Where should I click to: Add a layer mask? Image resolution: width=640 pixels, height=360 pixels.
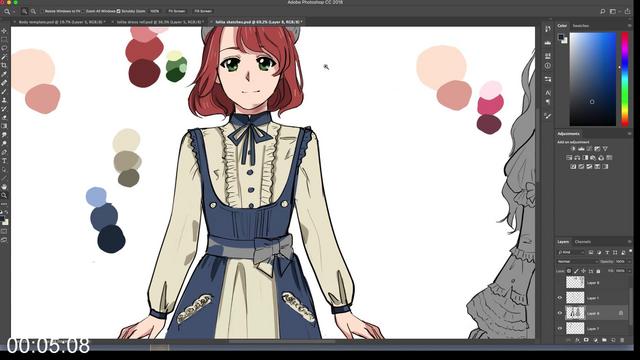[x=586, y=340]
